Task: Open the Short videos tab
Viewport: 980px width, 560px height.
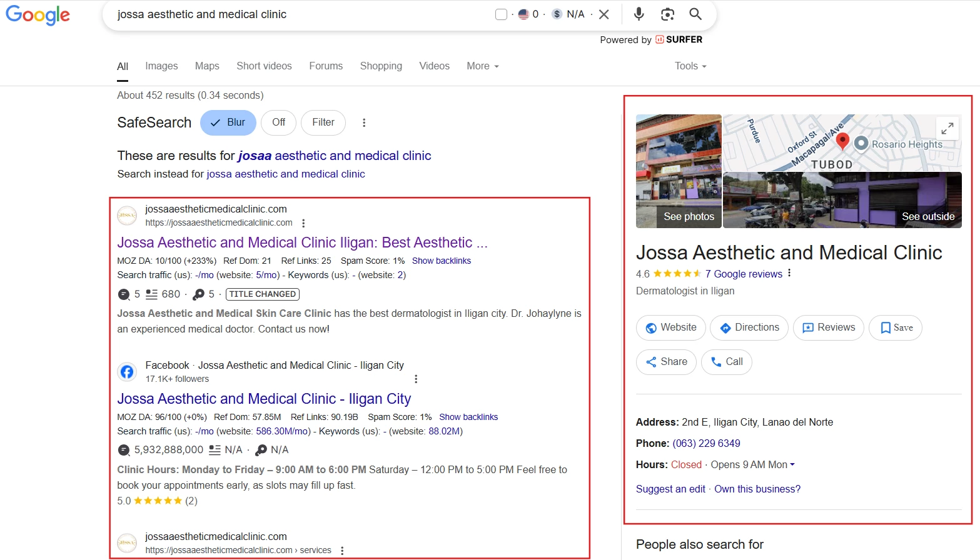Action: (x=264, y=66)
